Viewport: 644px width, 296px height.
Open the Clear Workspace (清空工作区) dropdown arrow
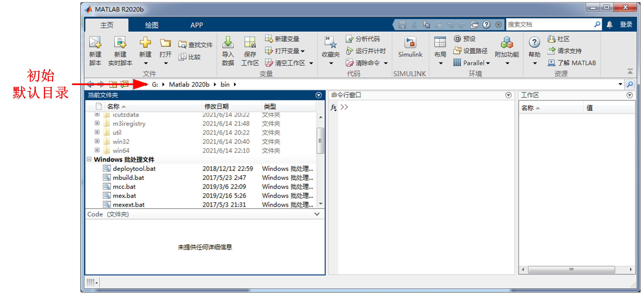(311, 63)
